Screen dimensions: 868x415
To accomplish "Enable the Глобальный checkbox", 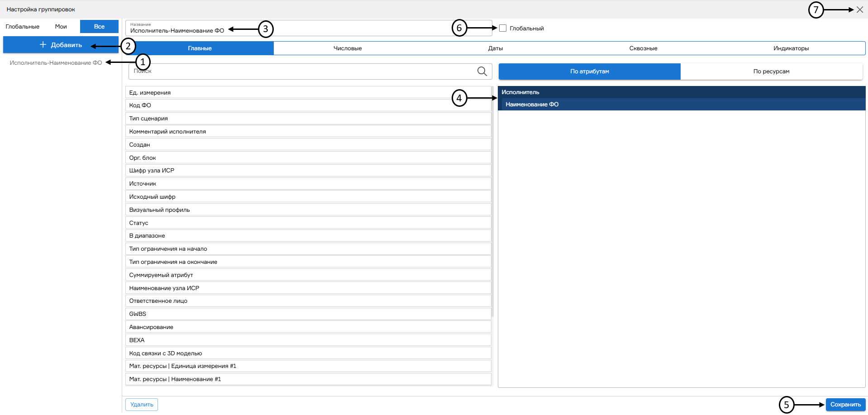I will [x=503, y=29].
